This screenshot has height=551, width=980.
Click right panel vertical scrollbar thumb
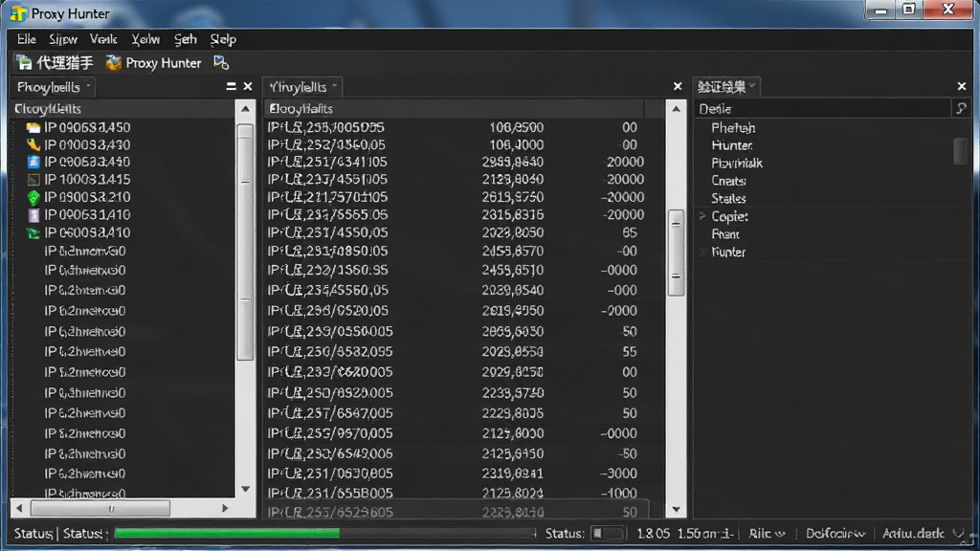(961, 150)
